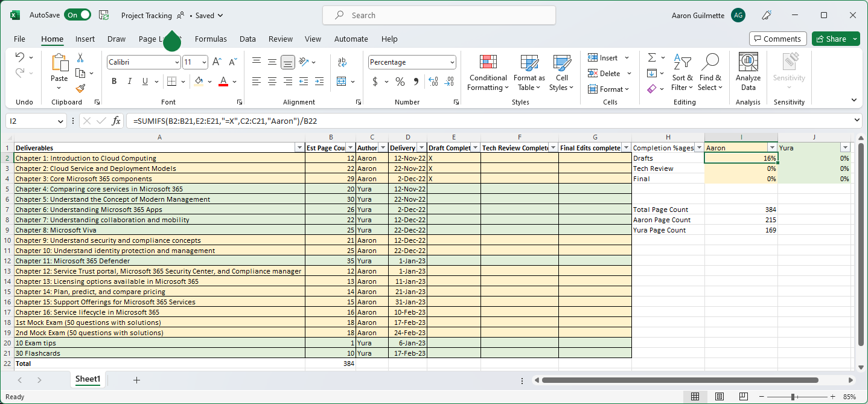Image resolution: width=868 pixels, height=404 pixels.
Task: Expand the Author column filter dropdown
Action: (x=383, y=148)
